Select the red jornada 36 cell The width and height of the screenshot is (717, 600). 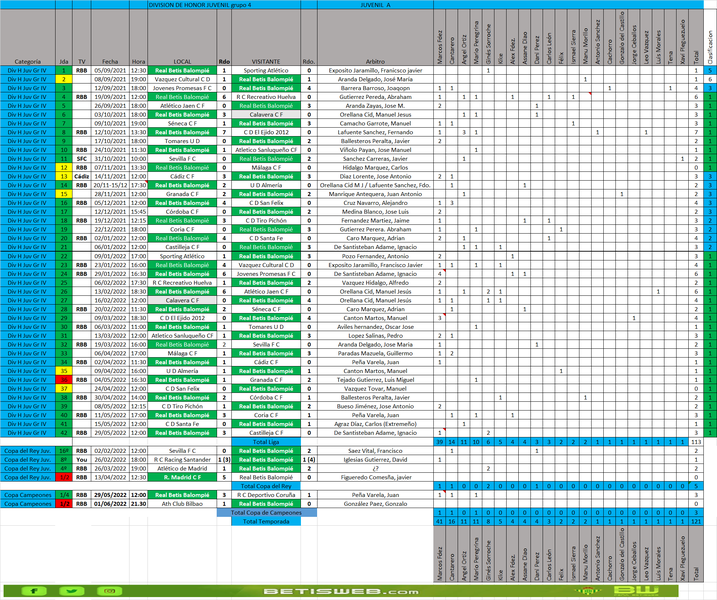[x=64, y=380]
